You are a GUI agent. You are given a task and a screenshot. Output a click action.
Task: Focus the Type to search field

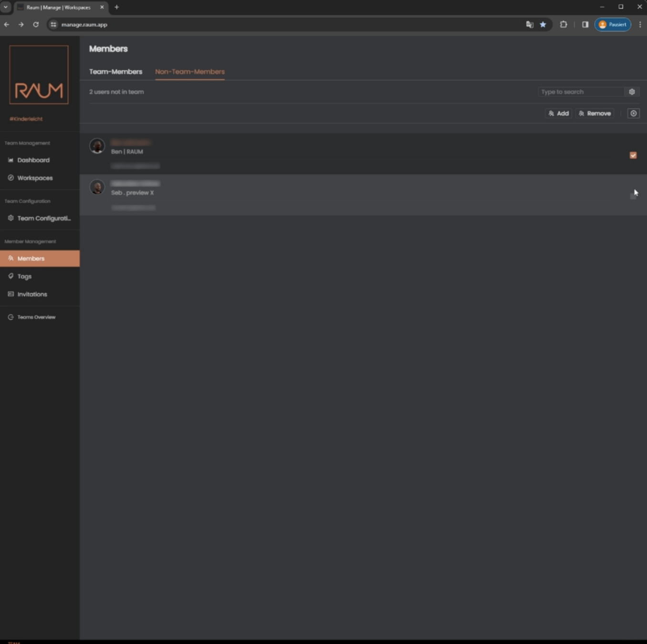582,92
